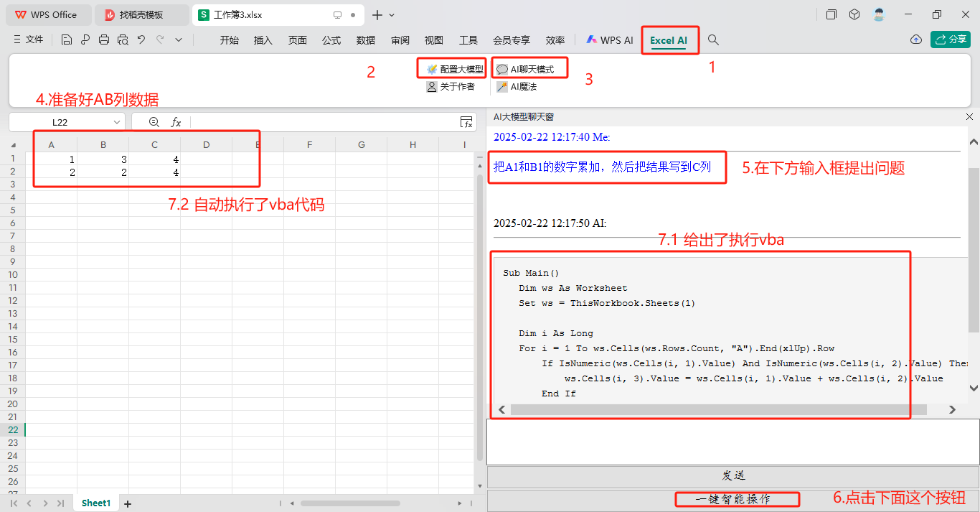
Task: Select row 5 header
Action: 12,210
